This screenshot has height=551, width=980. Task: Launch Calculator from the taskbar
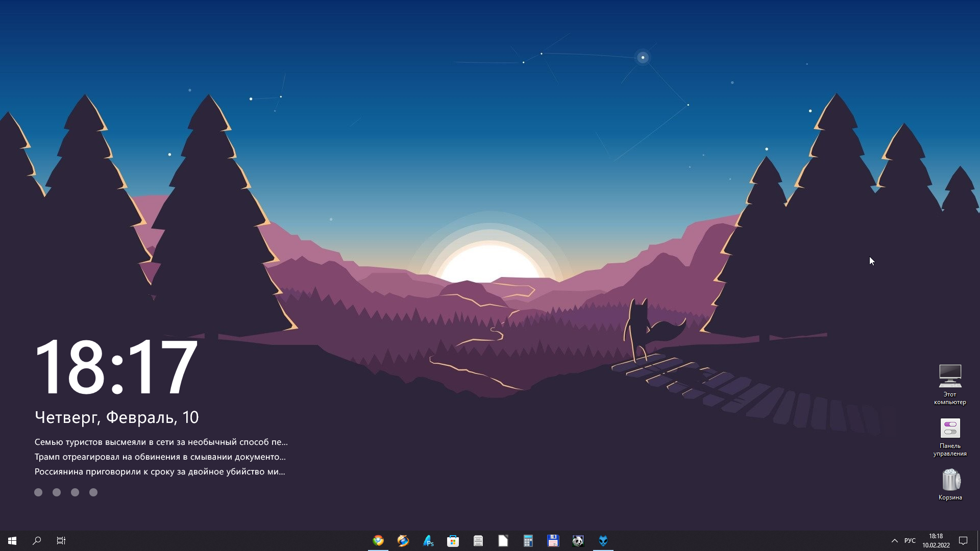tap(528, 541)
